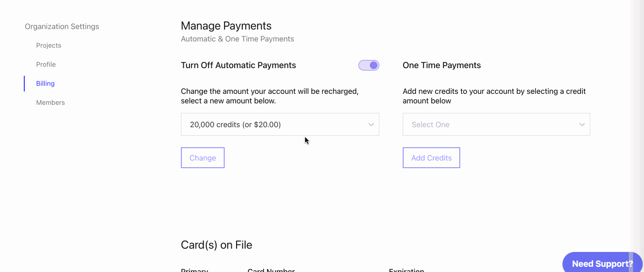Open Projects in Organization Settings sidebar
644x272 pixels.
[x=49, y=45]
